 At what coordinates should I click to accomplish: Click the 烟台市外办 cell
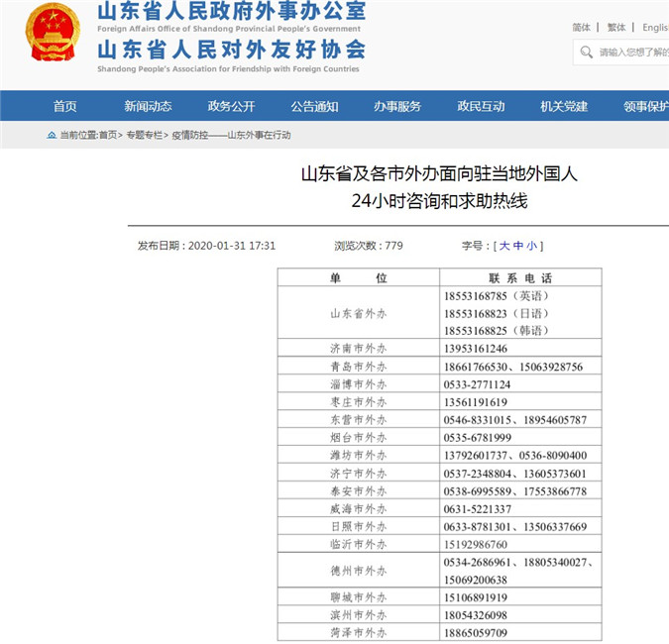click(359, 437)
